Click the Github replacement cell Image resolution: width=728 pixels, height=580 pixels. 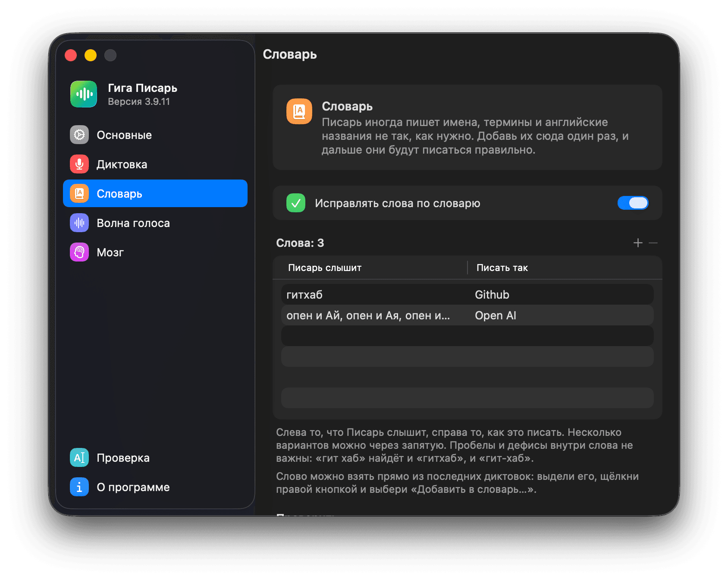pyautogui.click(x=492, y=295)
